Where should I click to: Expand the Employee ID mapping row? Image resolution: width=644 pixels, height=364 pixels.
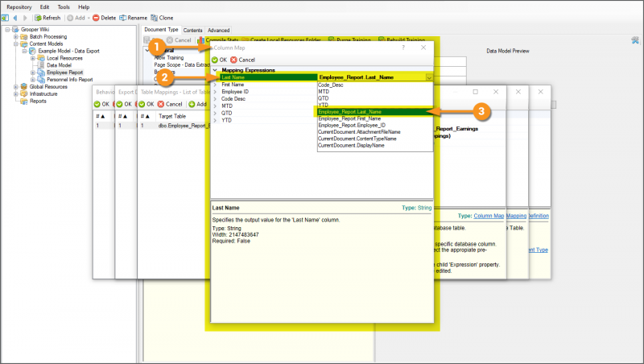[x=215, y=92]
